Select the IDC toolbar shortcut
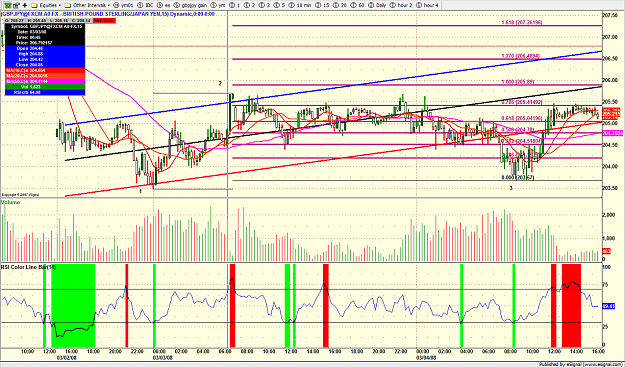This screenshot has width=625, height=368. click(145, 5)
